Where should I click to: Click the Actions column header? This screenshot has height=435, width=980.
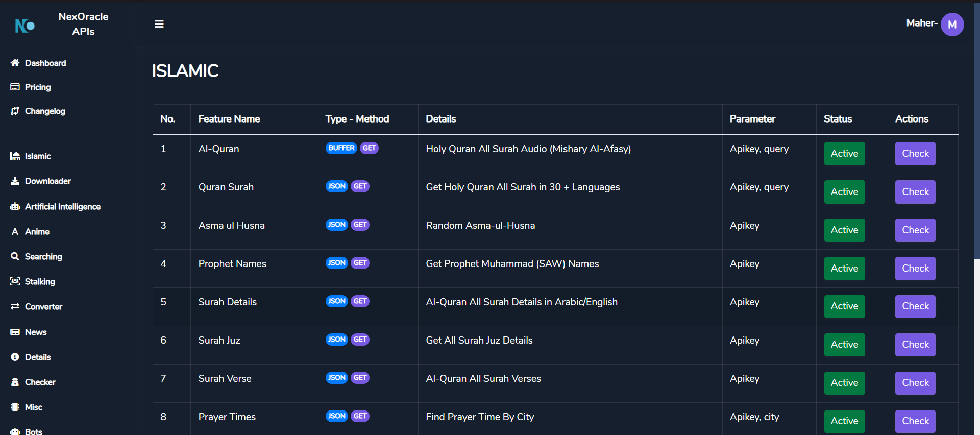coord(912,119)
